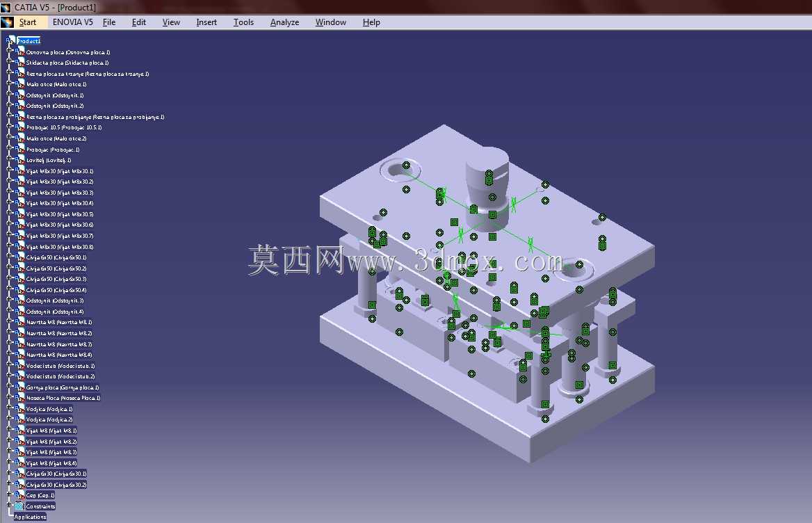Click part icon of Vijak M8x30.5
This screenshot has height=523, width=812.
(x=19, y=214)
